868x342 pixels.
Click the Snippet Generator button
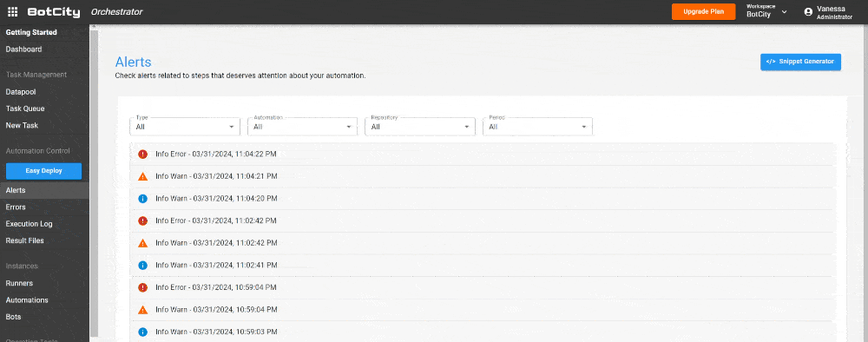[800, 62]
